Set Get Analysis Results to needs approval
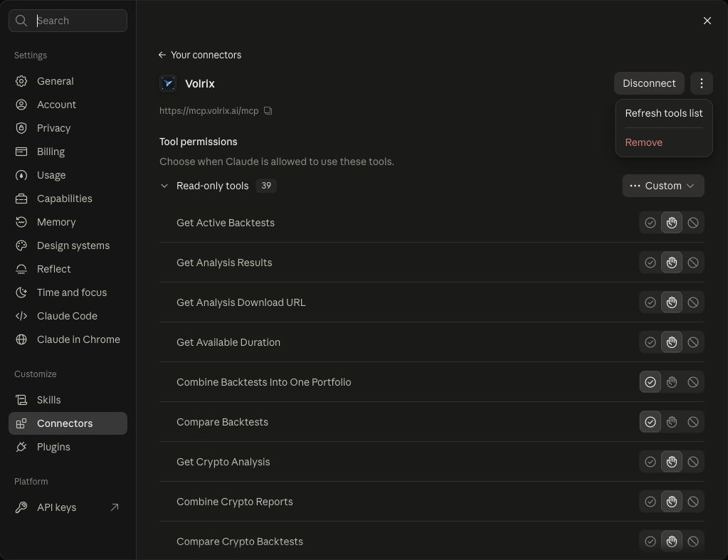 pyautogui.click(x=671, y=263)
